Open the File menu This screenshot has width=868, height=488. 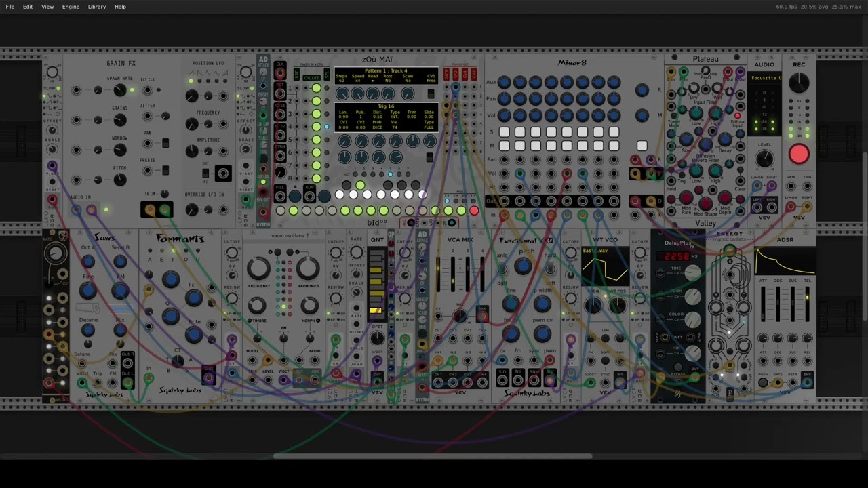pos(10,7)
